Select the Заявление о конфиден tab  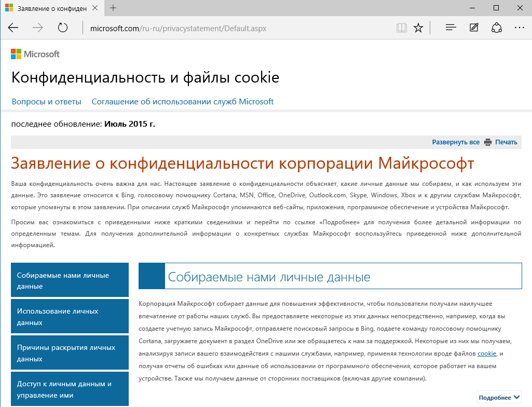coord(52,8)
